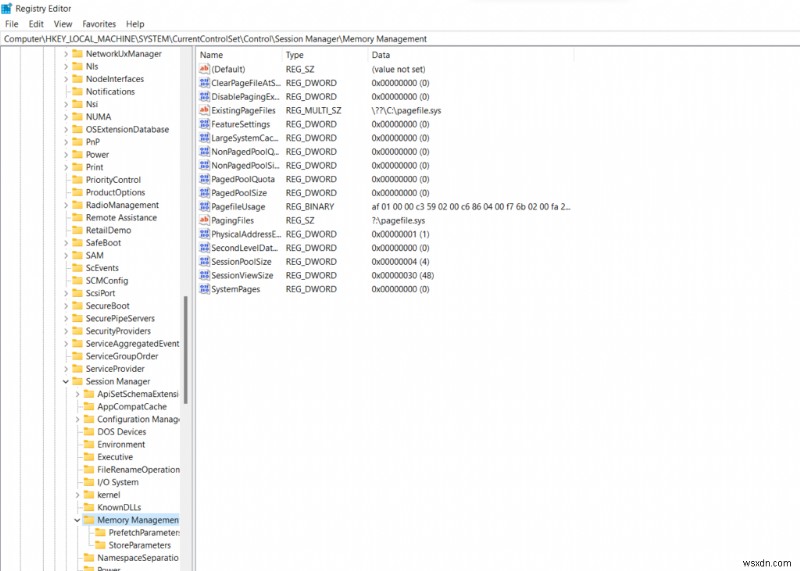
Task: Click the PrefetchParameters folder icon
Action: pyautogui.click(x=100, y=533)
